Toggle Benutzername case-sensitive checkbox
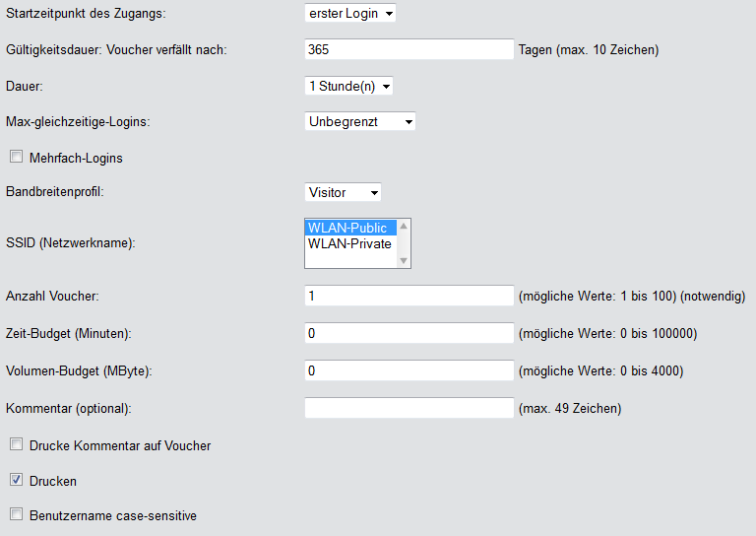 (16, 514)
